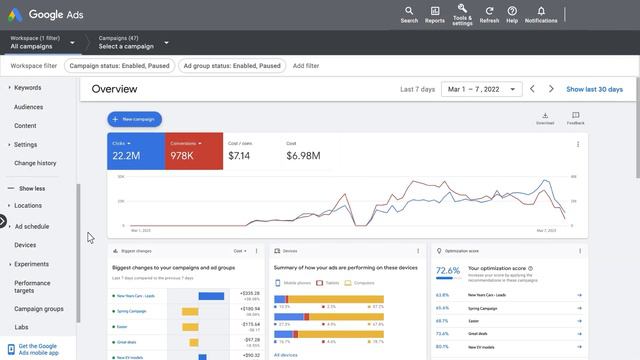Open All devices link

286,355
